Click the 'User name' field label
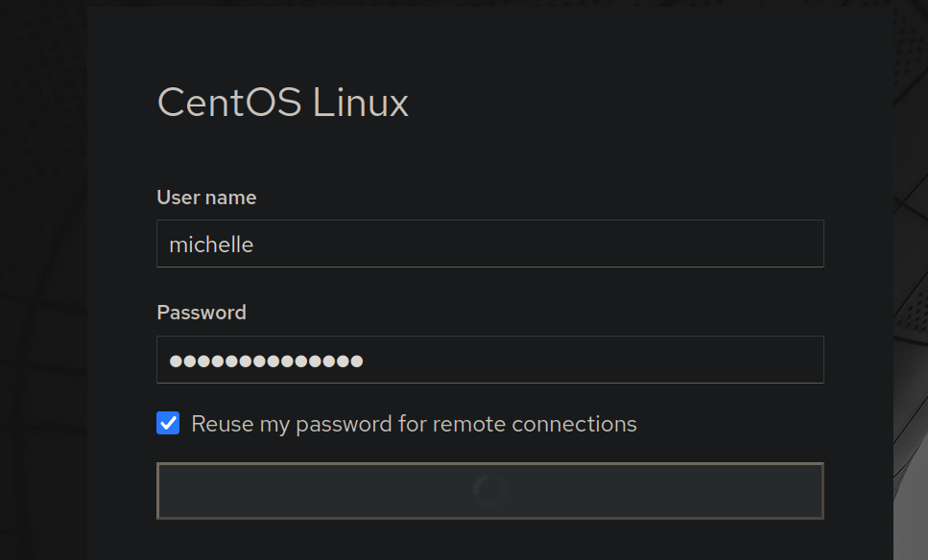Viewport: 928px width, 560px height. pyautogui.click(x=206, y=198)
